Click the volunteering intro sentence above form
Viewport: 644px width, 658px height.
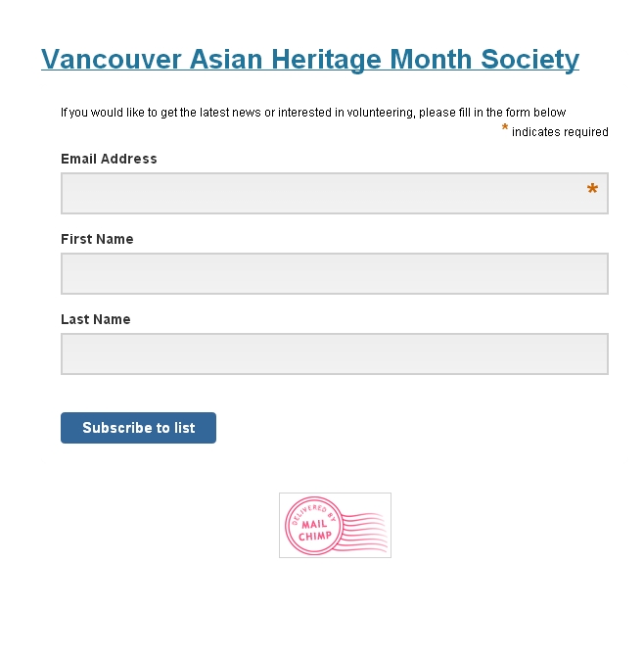[313, 113]
